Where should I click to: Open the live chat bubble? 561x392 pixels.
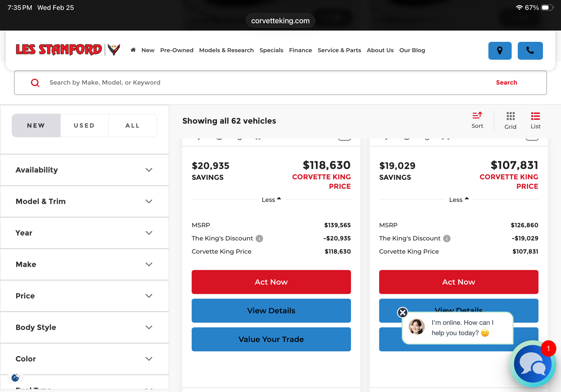click(x=532, y=364)
